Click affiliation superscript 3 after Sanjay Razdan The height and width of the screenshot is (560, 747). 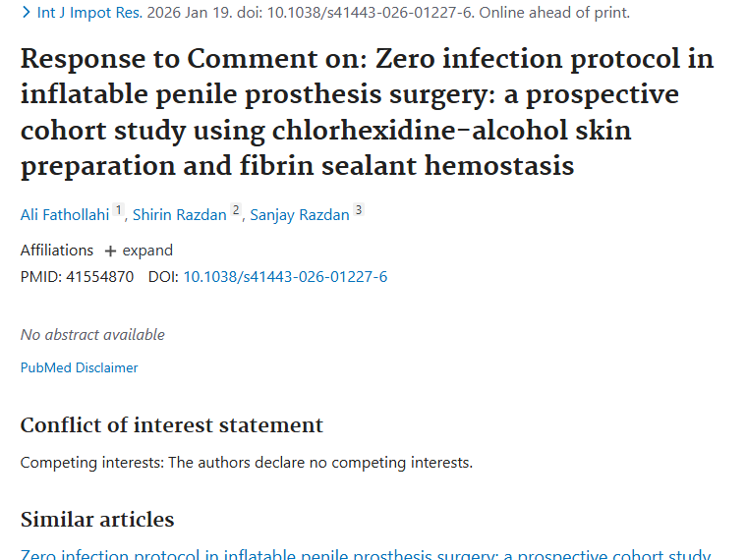pyautogui.click(x=359, y=210)
